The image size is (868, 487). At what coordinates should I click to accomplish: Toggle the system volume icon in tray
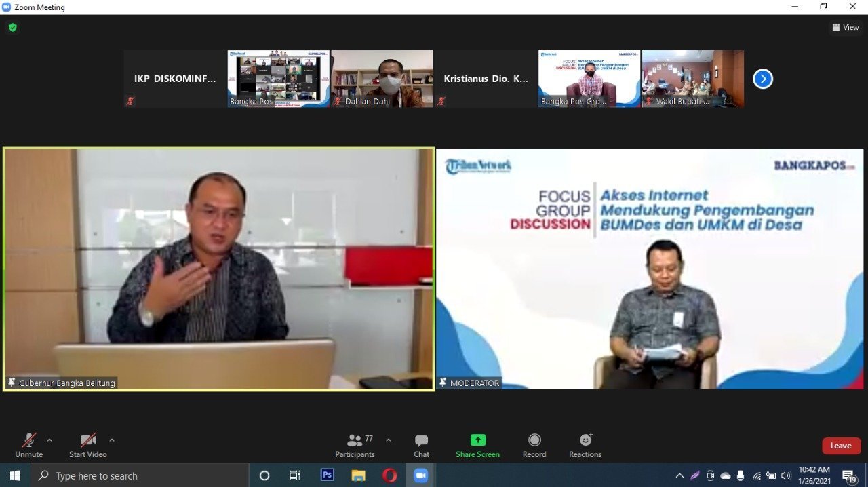pyautogui.click(x=786, y=475)
